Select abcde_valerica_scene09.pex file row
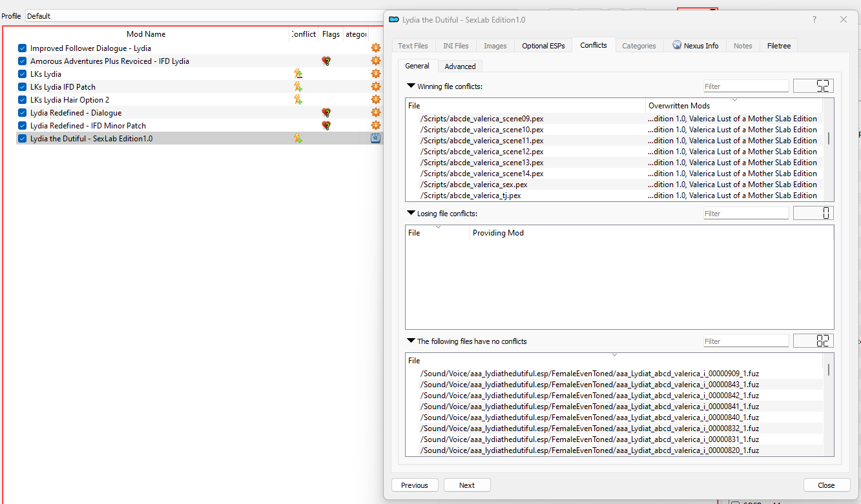This screenshot has width=861, height=504. tap(614, 119)
